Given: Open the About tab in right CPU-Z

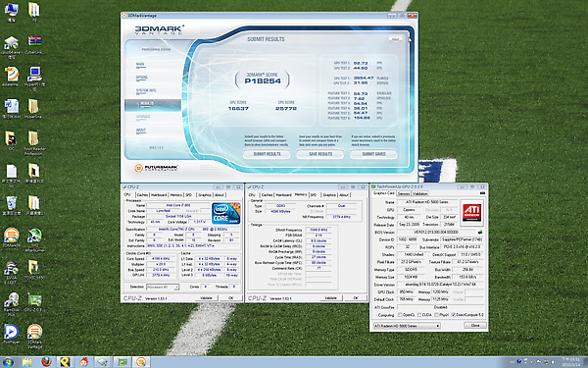Looking at the screenshot, I should coord(344,195).
